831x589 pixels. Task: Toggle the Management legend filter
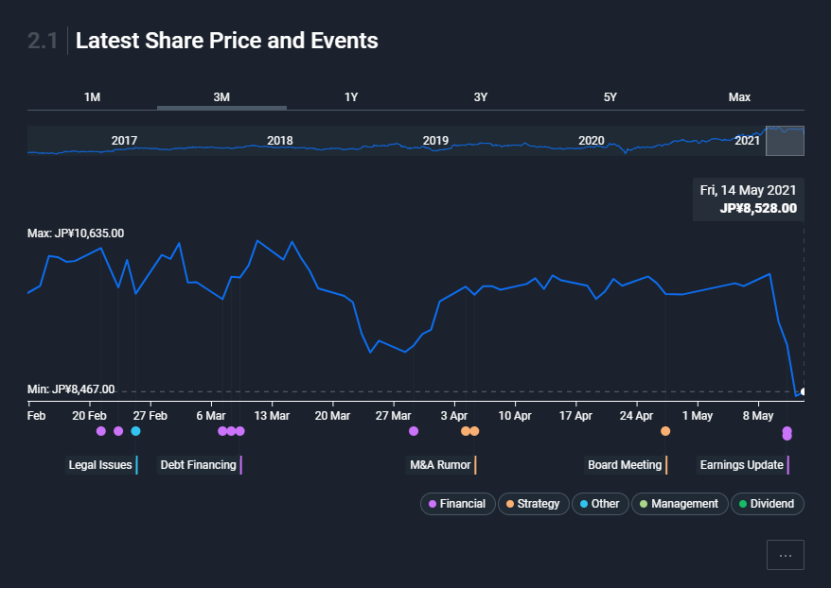pyautogui.click(x=678, y=504)
